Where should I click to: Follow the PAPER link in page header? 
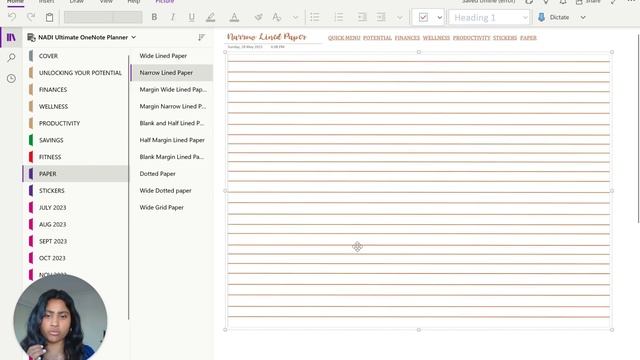pyautogui.click(x=528, y=38)
